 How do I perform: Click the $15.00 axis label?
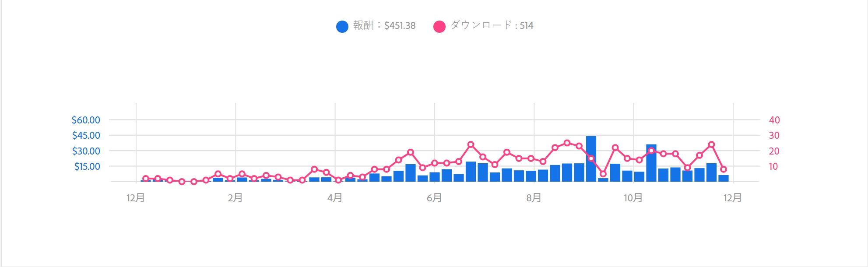[87, 166]
